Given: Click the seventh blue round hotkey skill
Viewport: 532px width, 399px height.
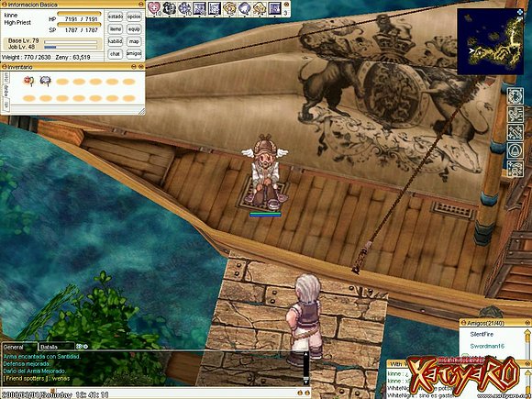Looking at the screenshot, I should 244,7.
